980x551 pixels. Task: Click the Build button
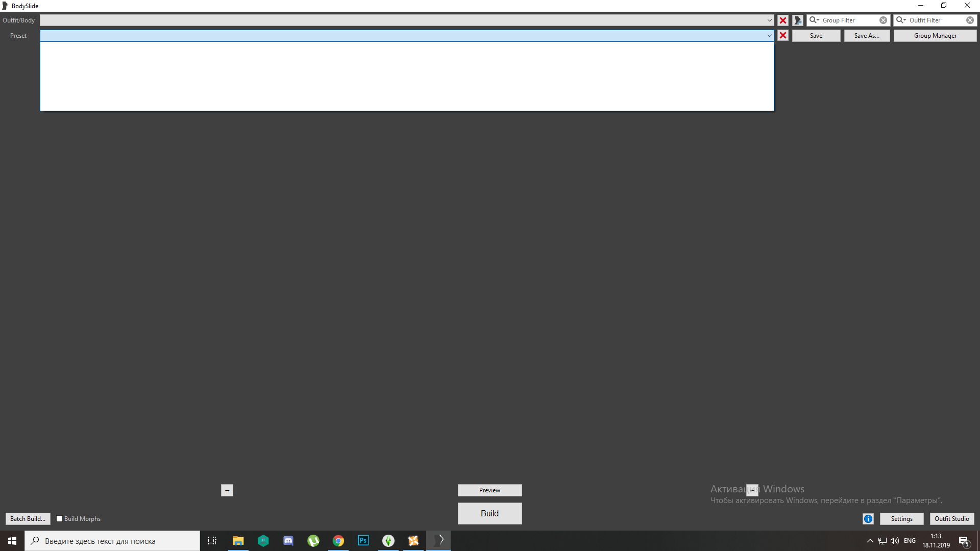(x=489, y=513)
